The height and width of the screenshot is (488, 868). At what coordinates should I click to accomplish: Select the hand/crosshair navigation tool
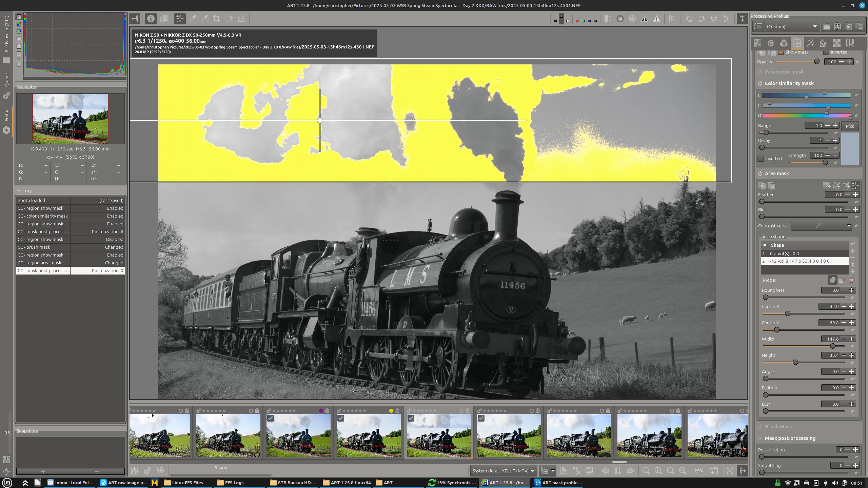pyautogui.click(x=180, y=19)
